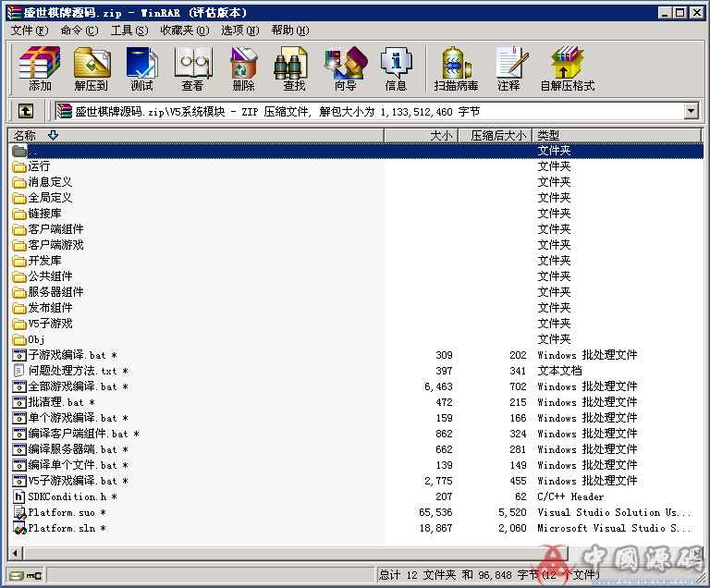The width and height of the screenshot is (710, 588).
Task: Sort by 类型 column header
Action: tap(617, 135)
